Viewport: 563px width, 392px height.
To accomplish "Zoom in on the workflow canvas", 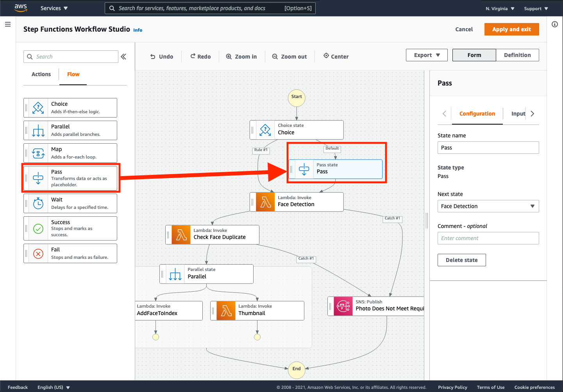I will pyautogui.click(x=241, y=57).
